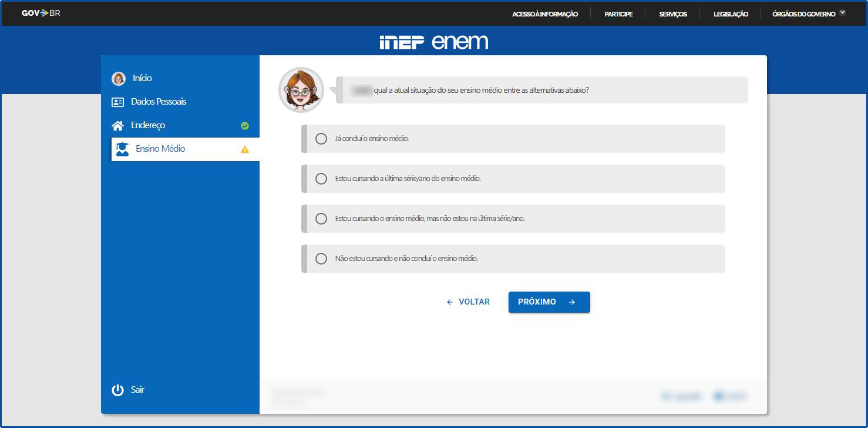
Task: Open the Legislação link in top bar
Action: 731,14
